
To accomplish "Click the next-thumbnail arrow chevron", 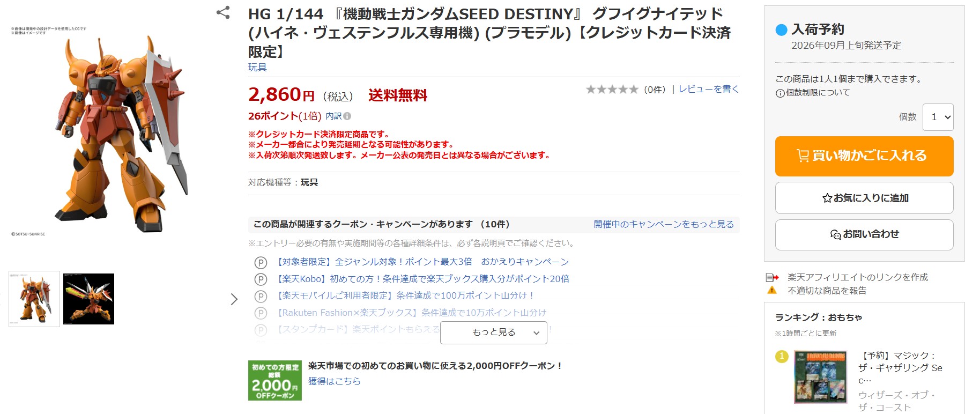I will 234,299.
